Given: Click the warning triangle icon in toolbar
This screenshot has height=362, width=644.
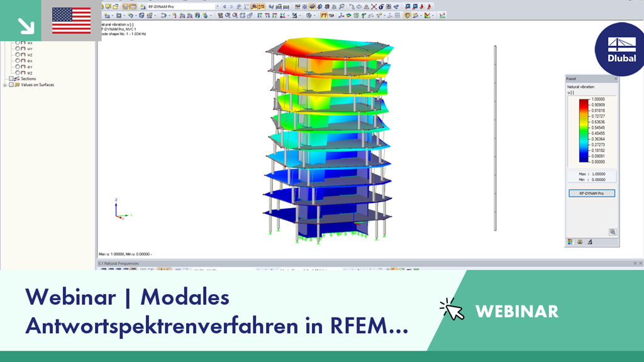Looking at the screenshot, I should pos(367,6).
